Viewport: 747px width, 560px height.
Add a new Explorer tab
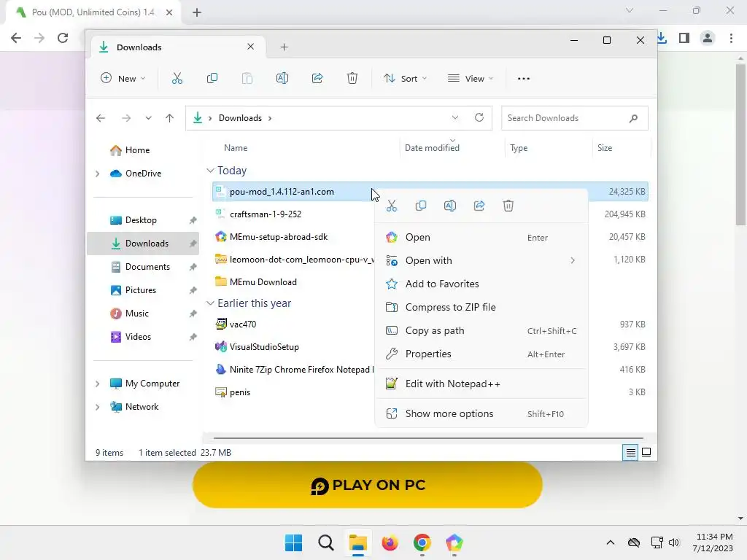coord(284,47)
